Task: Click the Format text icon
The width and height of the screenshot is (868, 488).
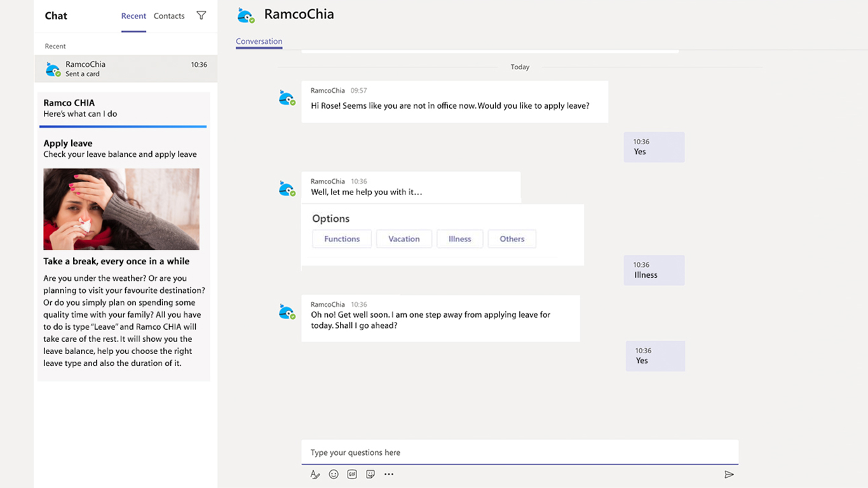Action: pos(315,474)
